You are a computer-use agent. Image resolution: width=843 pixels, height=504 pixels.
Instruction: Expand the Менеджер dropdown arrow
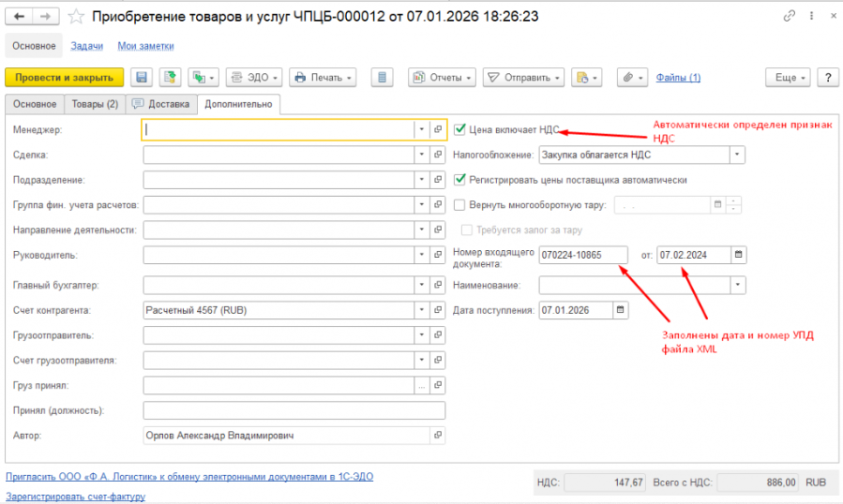coord(422,129)
